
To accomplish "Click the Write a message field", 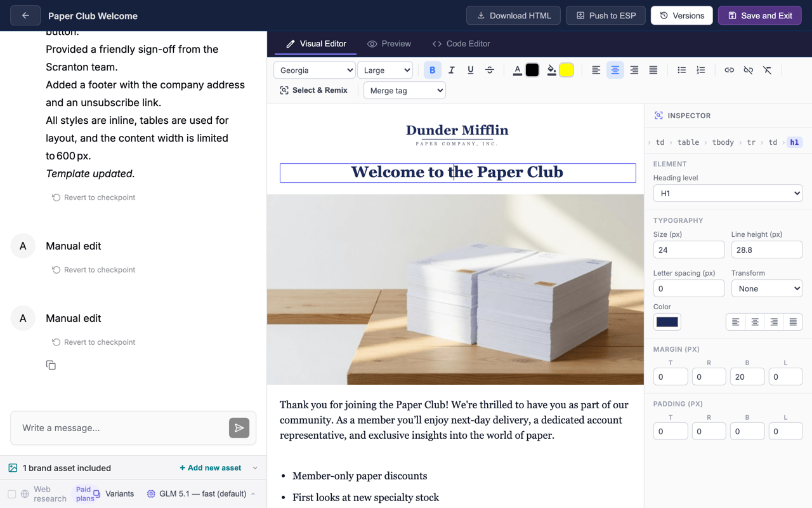I will pos(124,428).
